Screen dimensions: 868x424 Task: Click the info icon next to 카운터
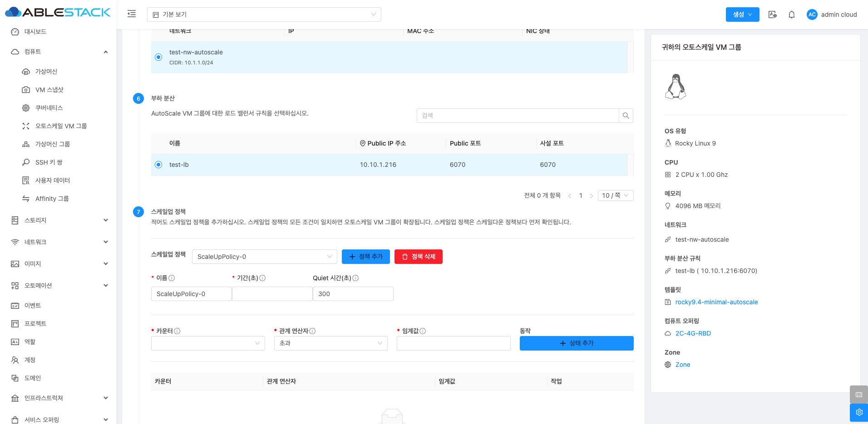click(178, 331)
